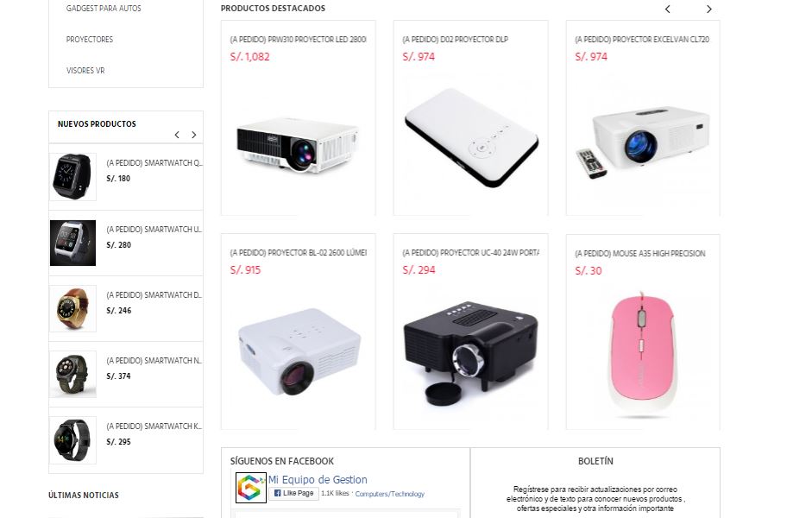Click the S/. 180 smartwatch thumbnail
This screenshot has width=812, height=518.
[73, 177]
